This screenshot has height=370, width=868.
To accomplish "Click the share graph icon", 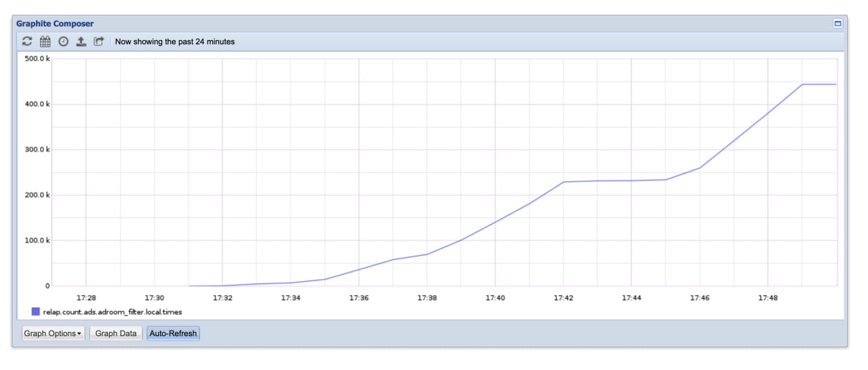I will [x=99, y=41].
